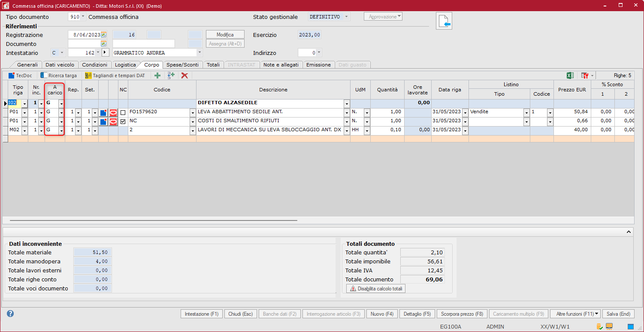644x332 pixels.
Task: Open the help question mark icon
Action: tap(10, 314)
